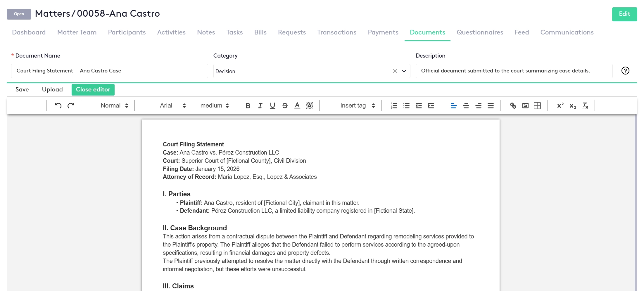Open the Arial font family dropdown
644x291 pixels.
click(172, 105)
